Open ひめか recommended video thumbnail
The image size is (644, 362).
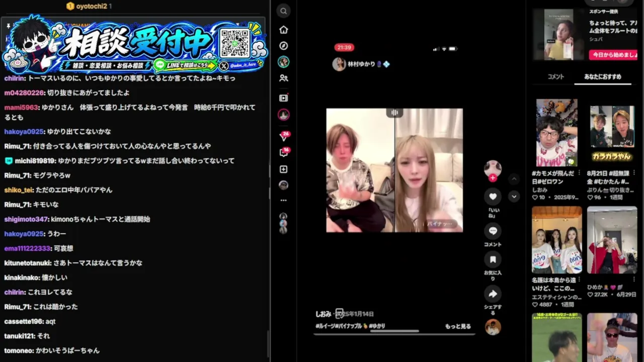[612, 240]
